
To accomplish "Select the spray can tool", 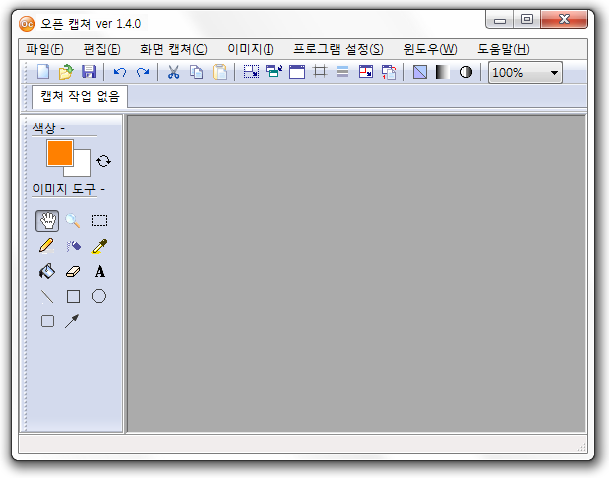I will [x=73, y=246].
